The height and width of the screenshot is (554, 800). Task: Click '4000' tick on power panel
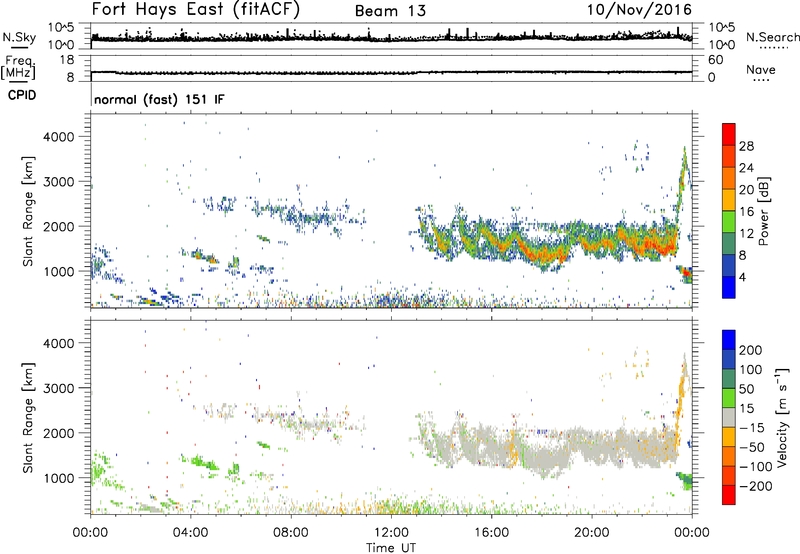(x=59, y=137)
